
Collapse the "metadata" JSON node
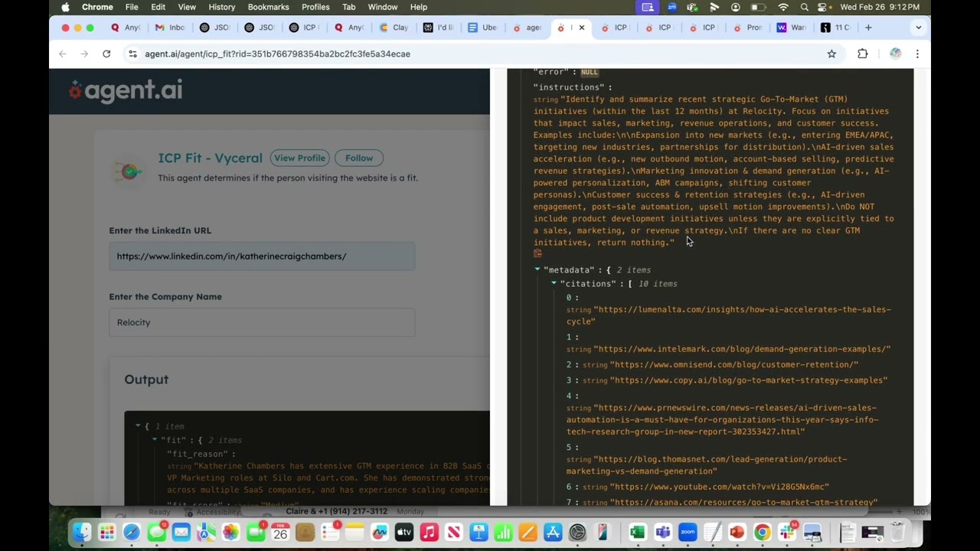(x=537, y=269)
